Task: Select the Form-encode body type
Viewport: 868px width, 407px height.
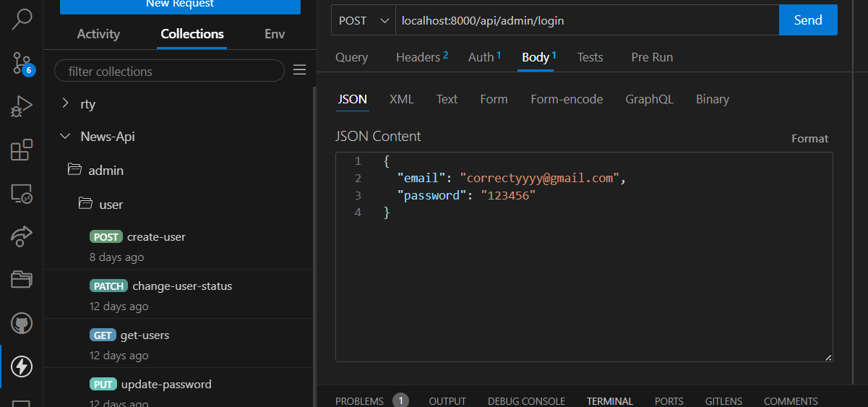Action: pos(566,99)
